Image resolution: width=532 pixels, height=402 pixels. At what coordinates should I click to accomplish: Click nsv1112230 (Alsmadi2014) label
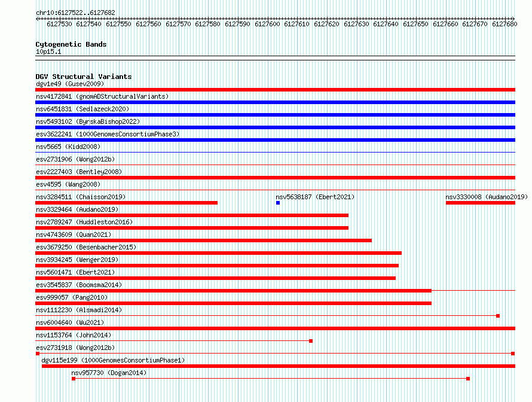tap(79, 310)
